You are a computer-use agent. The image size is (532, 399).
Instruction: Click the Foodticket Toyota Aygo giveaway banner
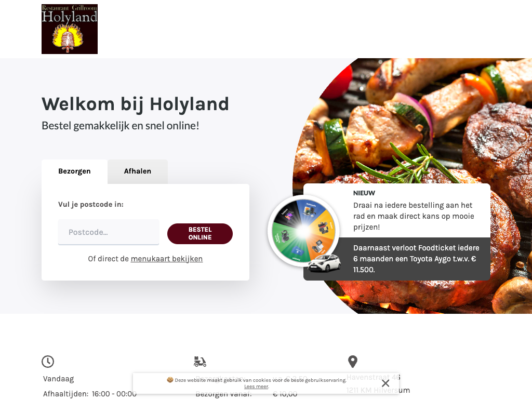coord(397,259)
